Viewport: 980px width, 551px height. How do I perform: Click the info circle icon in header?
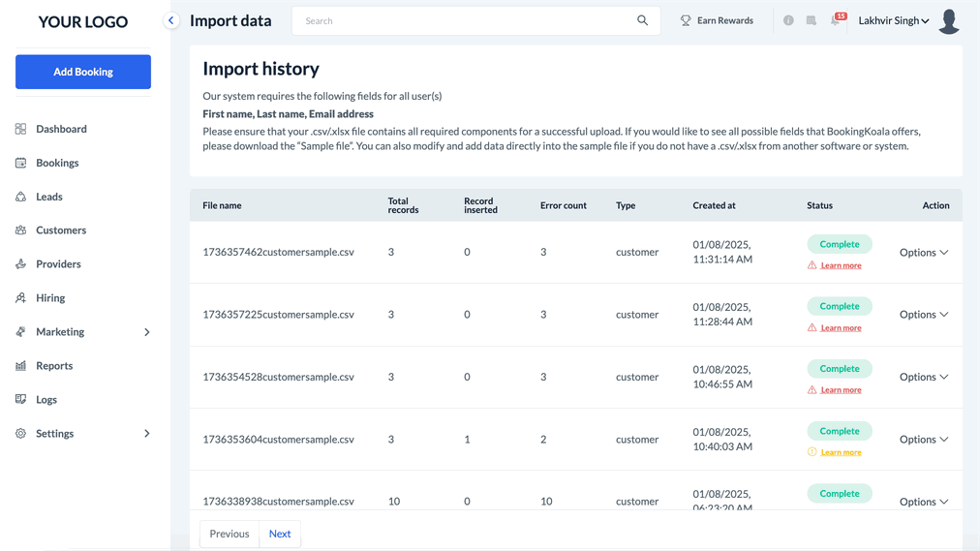tap(788, 20)
